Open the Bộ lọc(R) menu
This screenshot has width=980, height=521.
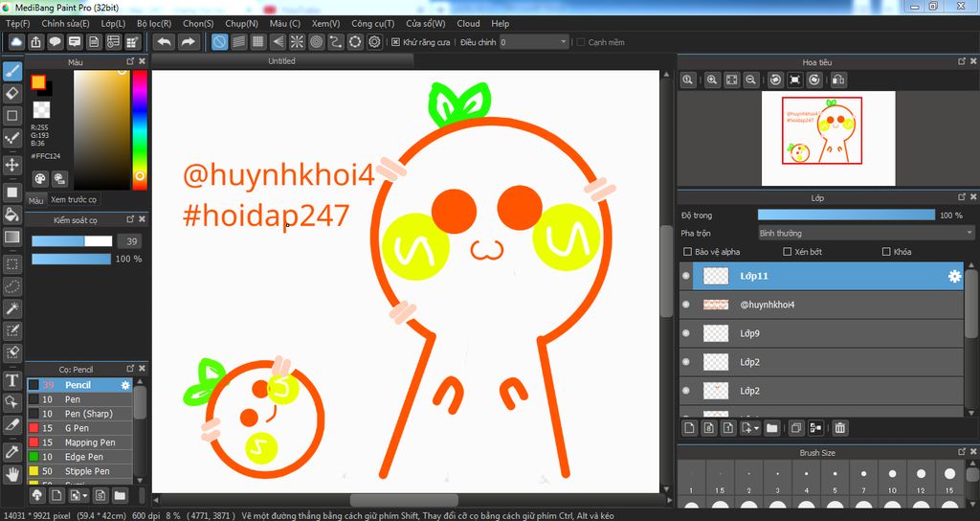(x=154, y=23)
